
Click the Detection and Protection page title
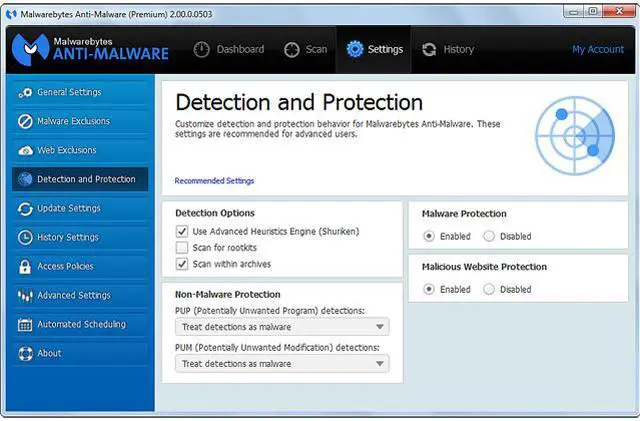pos(299,102)
